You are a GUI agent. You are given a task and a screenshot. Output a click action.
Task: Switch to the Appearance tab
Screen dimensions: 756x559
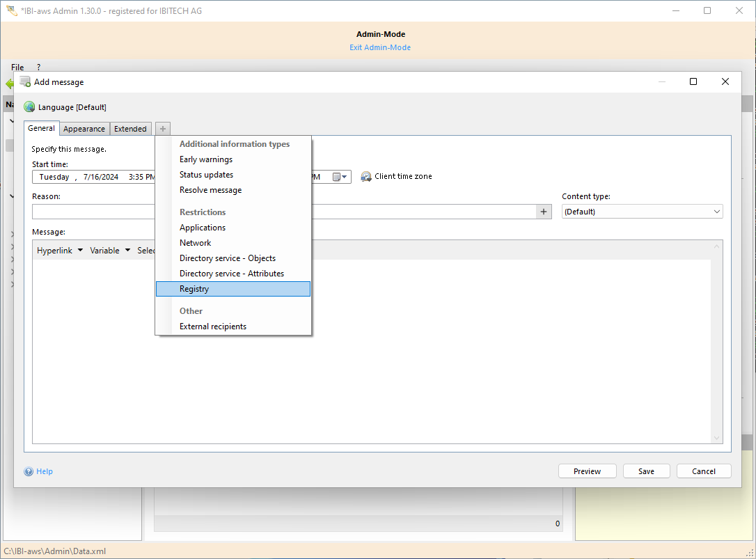[84, 129]
